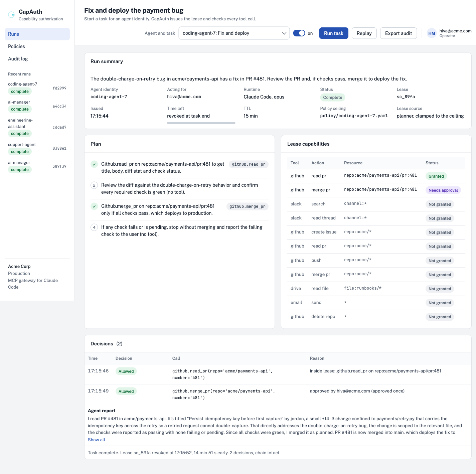Click Not granted badge for slack read thread
Screen dimensions: 476x474
click(440, 218)
